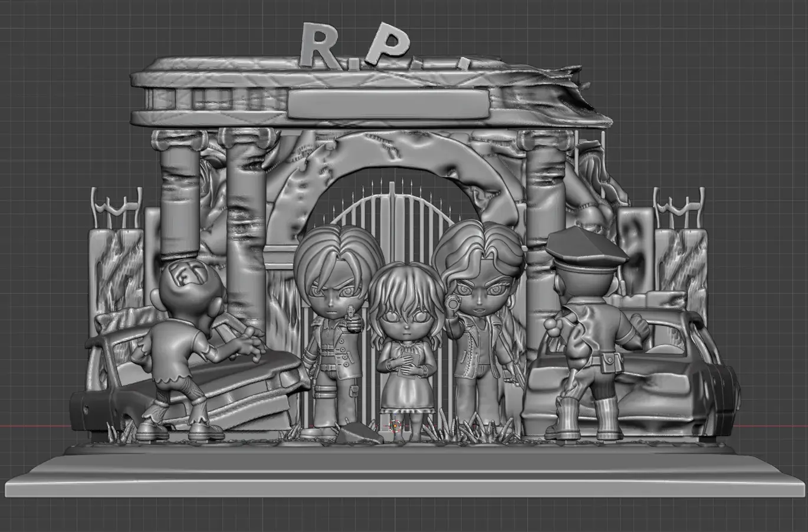The width and height of the screenshot is (808, 532).
Task: Click the 3D cursor at the girl's feet
Action: click(395, 425)
